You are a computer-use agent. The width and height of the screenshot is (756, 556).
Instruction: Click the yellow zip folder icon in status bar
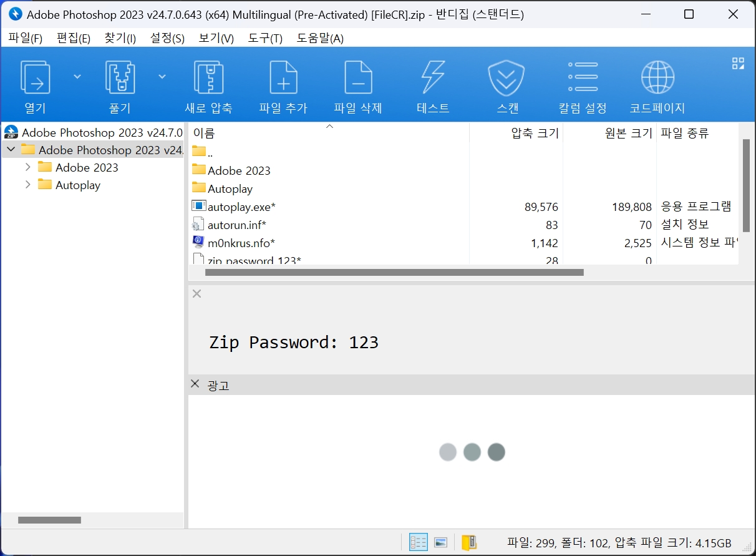469,542
